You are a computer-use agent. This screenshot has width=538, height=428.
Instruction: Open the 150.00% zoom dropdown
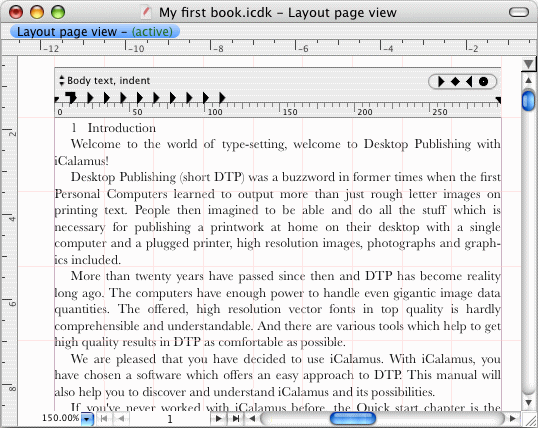(x=87, y=419)
